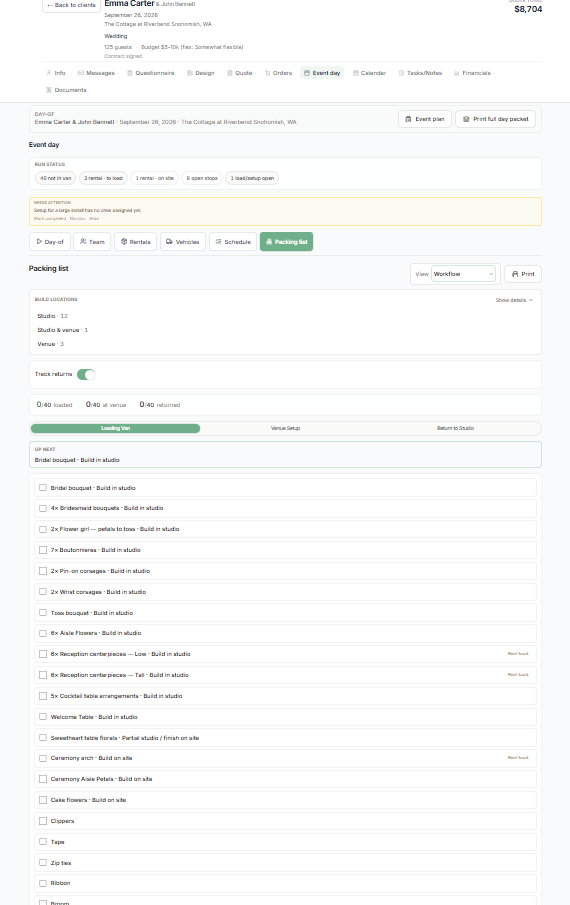Check the Tape item
The image size is (570, 905).
pyautogui.click(x=43, y=842)
